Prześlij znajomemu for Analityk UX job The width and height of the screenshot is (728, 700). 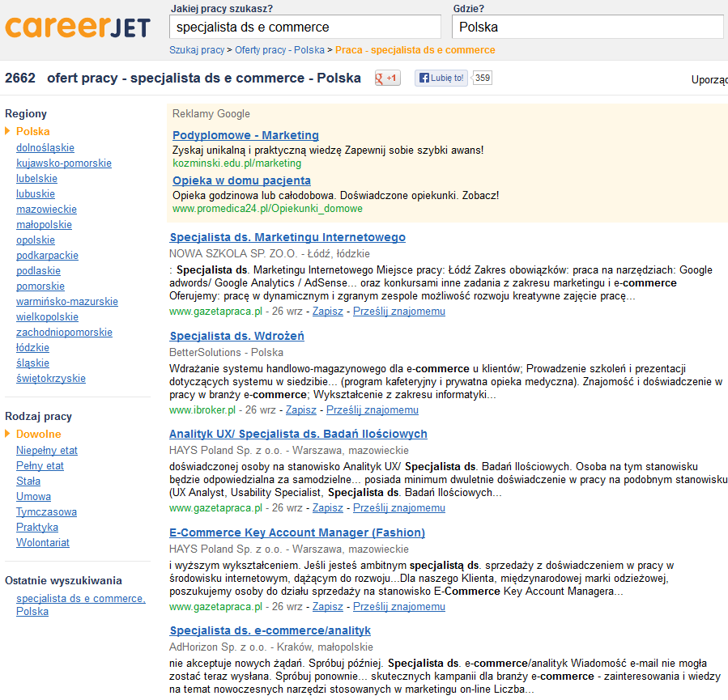[x=399, y=508]
